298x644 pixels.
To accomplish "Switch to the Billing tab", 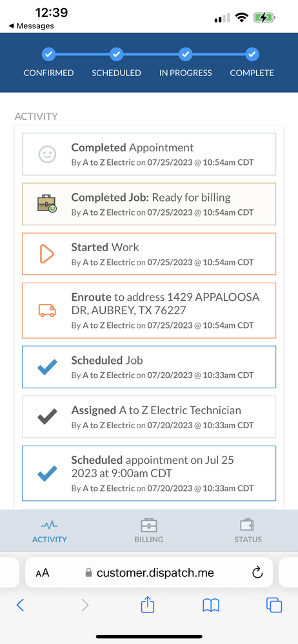I will point(148,531).
